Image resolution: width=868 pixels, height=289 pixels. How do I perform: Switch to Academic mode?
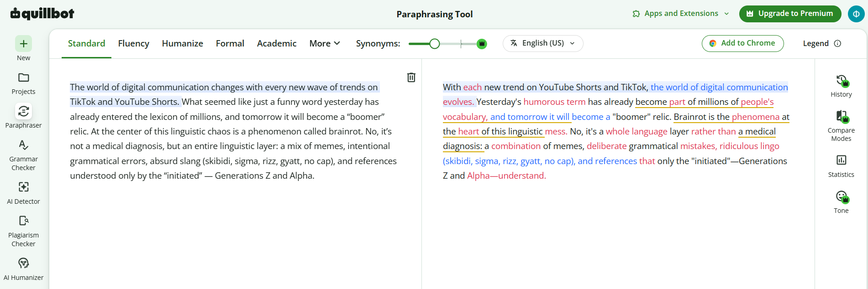pyautogui.click(x=277, y=43)
